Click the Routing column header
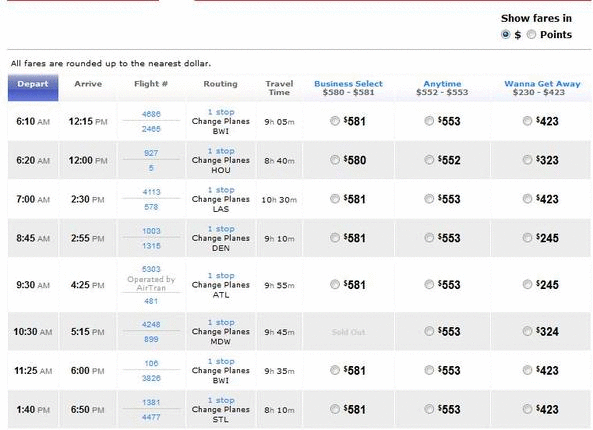This screenshot has width=593, height=430. 220,84
